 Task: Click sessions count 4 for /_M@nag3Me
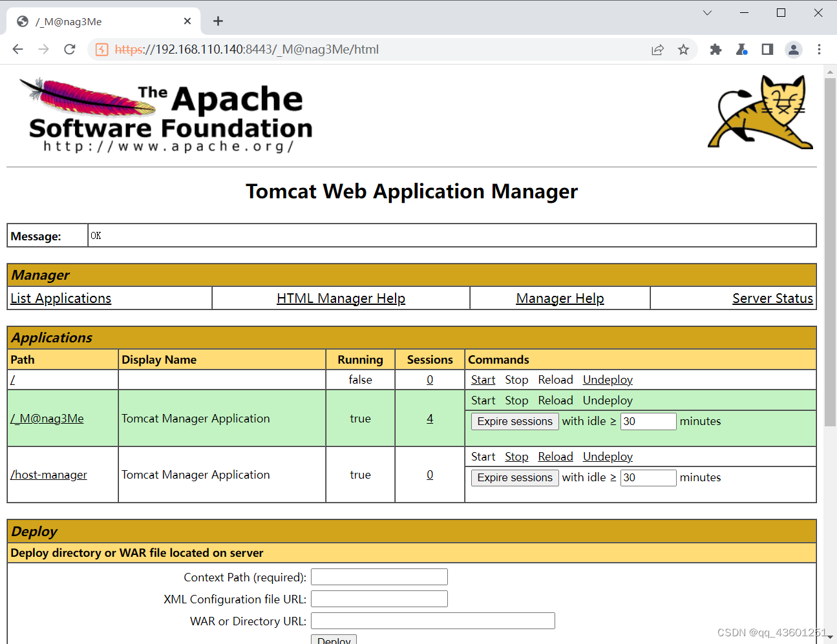tap(430, 419)
